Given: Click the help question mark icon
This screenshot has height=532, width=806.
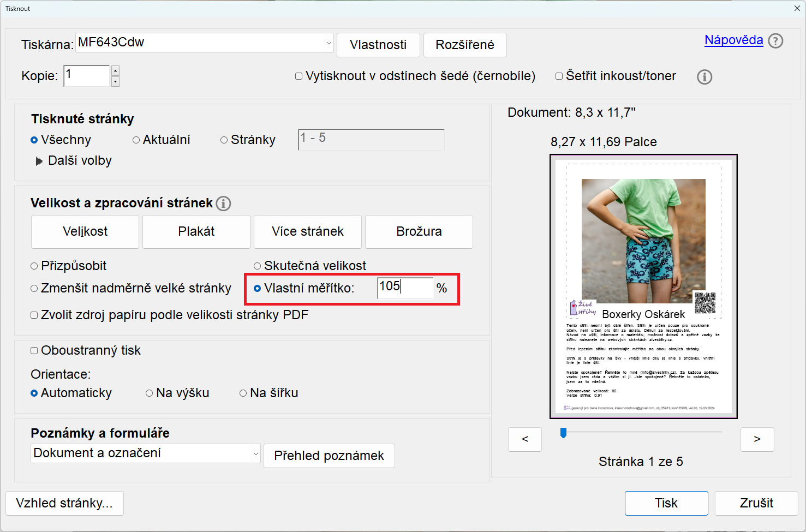Looking at the screenshot, I should point(775,41).
